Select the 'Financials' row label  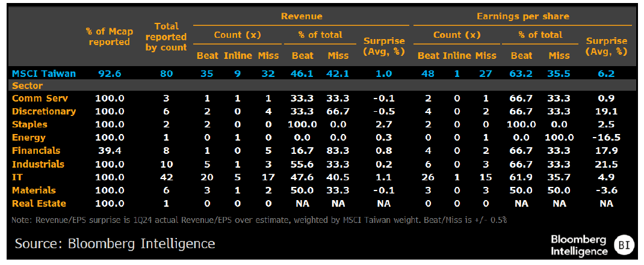(36, 151)
